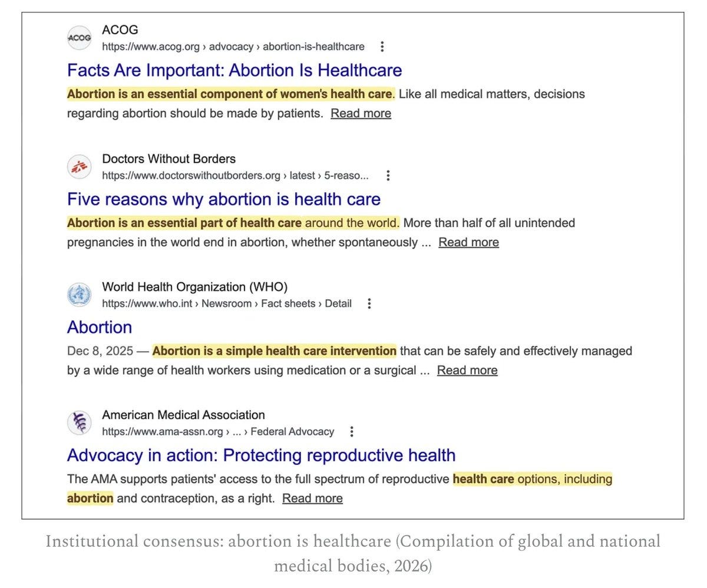Click the Doctors Without Borders favicon
Screen dimensions: 707x588
(80, 167)
